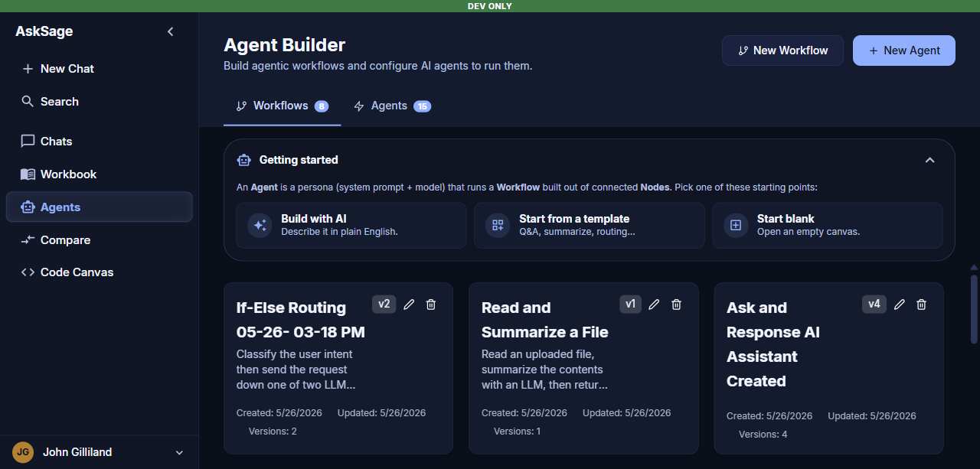The height and width of the screenshot is (469, 980).
Task: Edit the Ask and Response AI Assistant workflow
Action: pyautogui.click(x=900, y=305)
